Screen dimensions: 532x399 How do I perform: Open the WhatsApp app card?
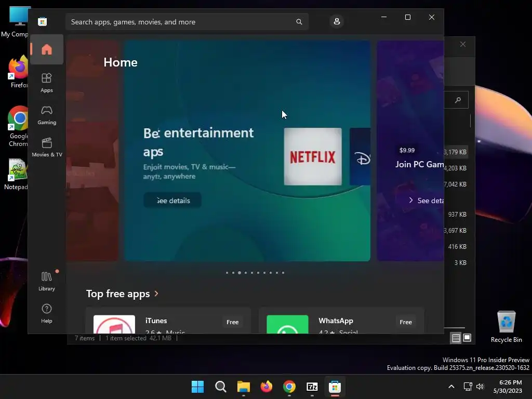tap(342, 321)
